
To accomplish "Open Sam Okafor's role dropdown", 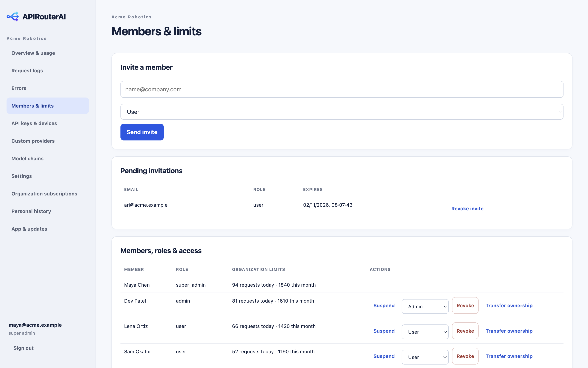I will click(425, 357).
